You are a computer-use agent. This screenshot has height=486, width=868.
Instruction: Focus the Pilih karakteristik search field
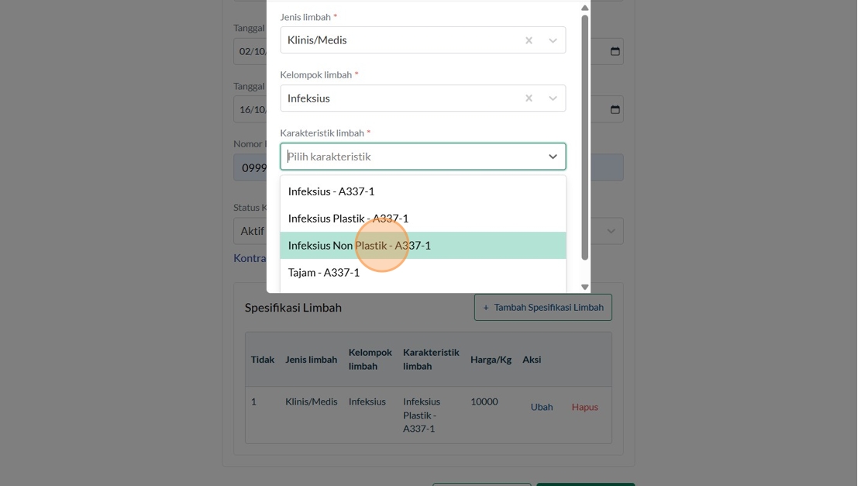pos(411,157)
